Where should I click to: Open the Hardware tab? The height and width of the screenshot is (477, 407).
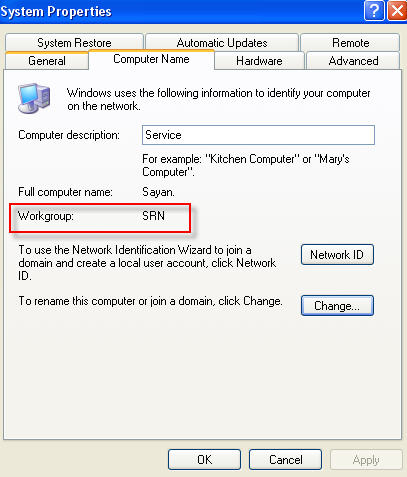259,61
